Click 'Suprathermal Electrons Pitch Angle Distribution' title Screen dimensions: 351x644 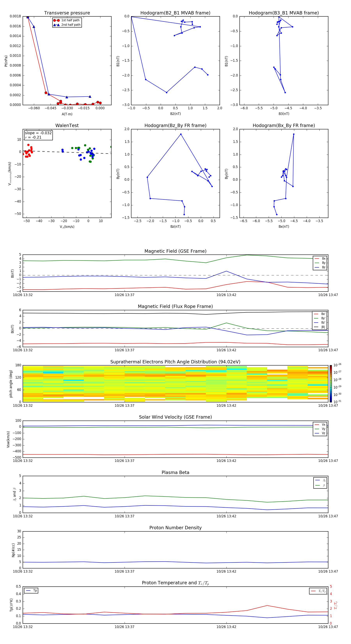[175, 362]
